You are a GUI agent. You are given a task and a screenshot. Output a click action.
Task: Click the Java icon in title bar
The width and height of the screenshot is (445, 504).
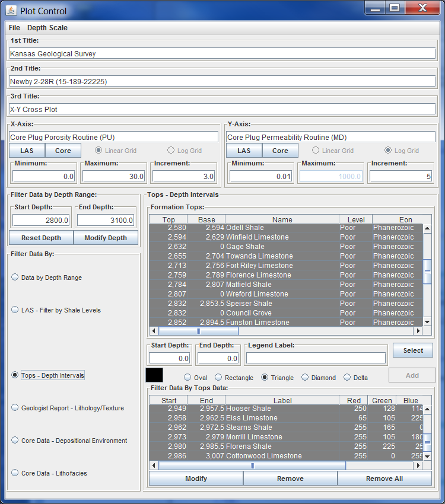pyautogui.click(x=11, y=11)
